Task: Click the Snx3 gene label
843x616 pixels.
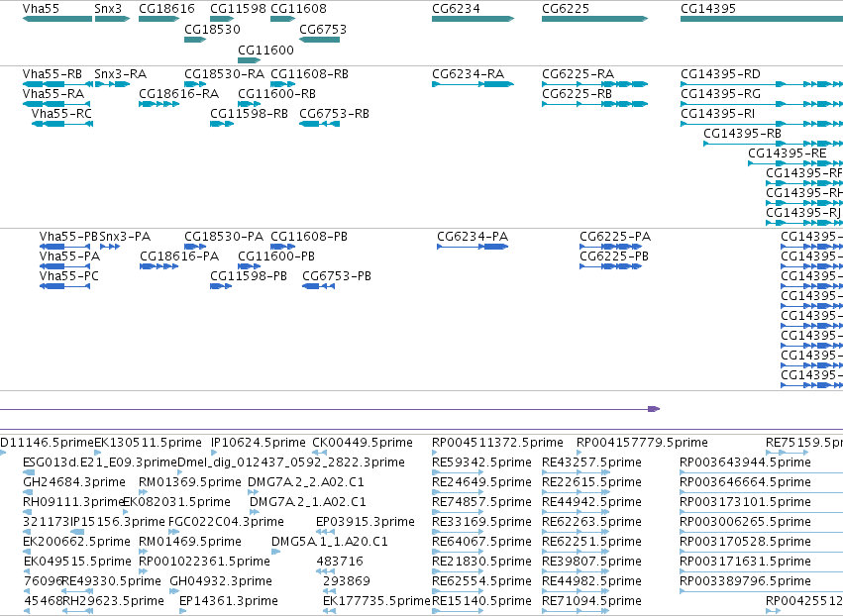Action: (108, 9)
